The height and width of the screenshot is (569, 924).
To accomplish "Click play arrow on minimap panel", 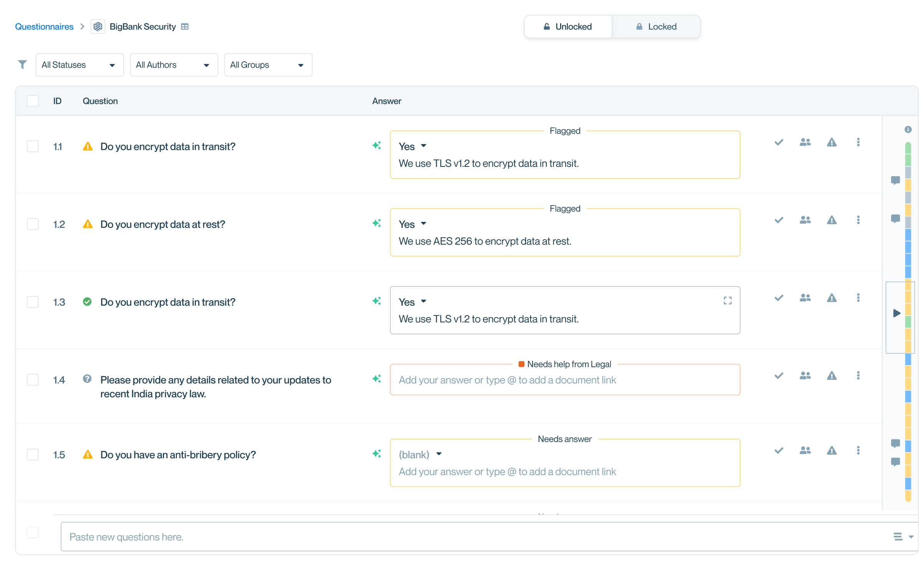I will pyautogui.click(x=896, y=313).
